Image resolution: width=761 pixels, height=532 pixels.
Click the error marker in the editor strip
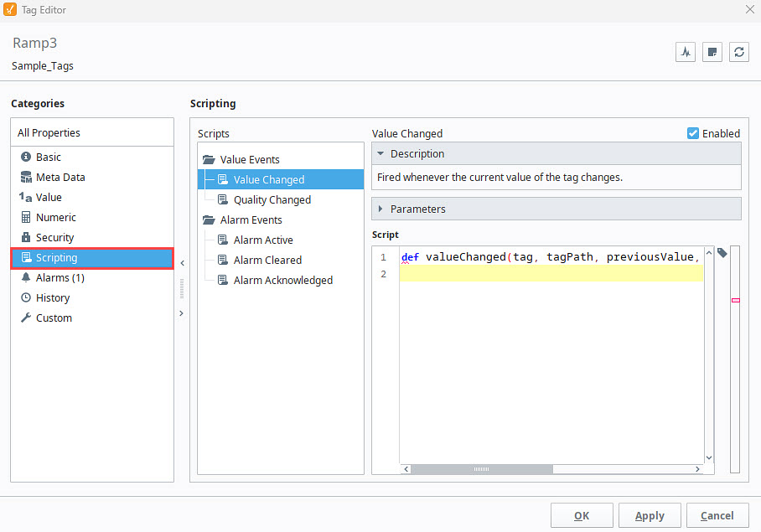pyautogui.click(x=735, y=300)
